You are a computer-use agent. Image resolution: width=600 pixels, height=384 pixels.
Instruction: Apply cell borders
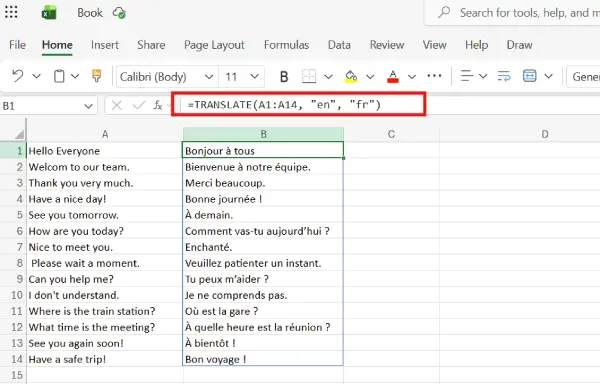point(309,76)
